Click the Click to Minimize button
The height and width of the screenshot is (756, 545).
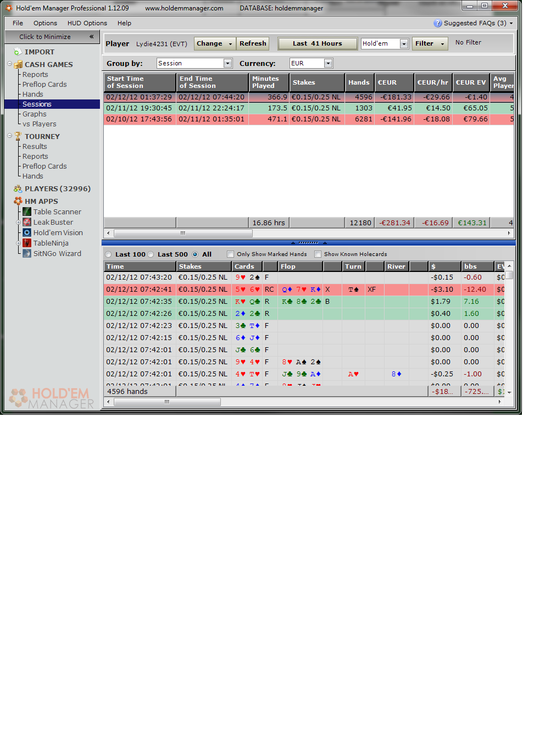pos(52,37)
